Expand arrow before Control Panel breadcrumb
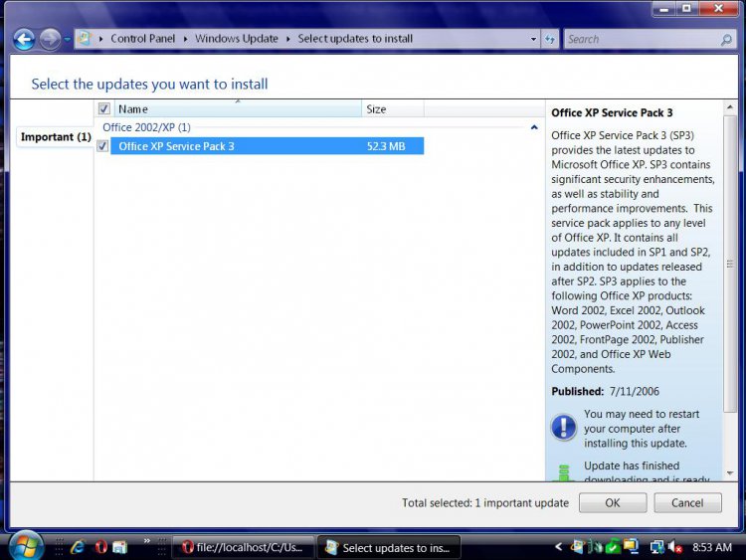The height and width of the screenshot is (560, 746). coord(100,39)
